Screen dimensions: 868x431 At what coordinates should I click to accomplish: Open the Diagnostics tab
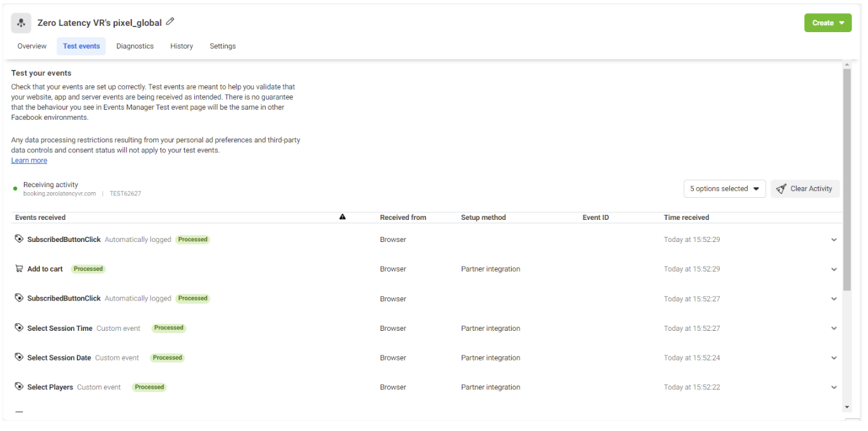pyautogui.click(x=135, y=46)
